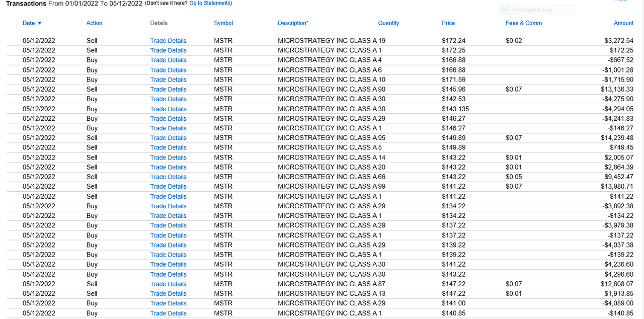Open Trade Details for the -$4,241.83 buy

(x=168, y=118)
